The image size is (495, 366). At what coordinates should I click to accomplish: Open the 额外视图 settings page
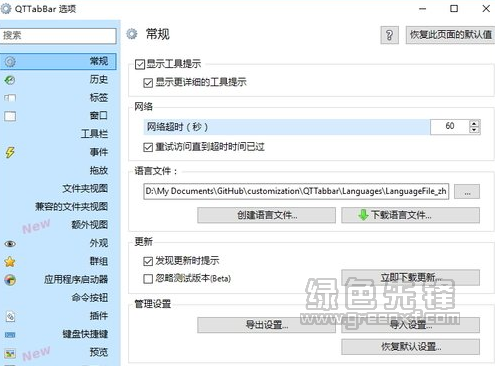click(58, 225)
